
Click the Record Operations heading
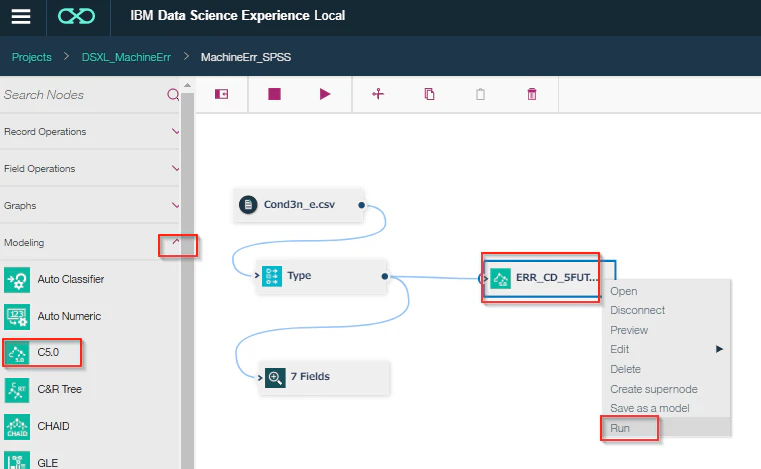pyautogui.click(x=45, y=132)
